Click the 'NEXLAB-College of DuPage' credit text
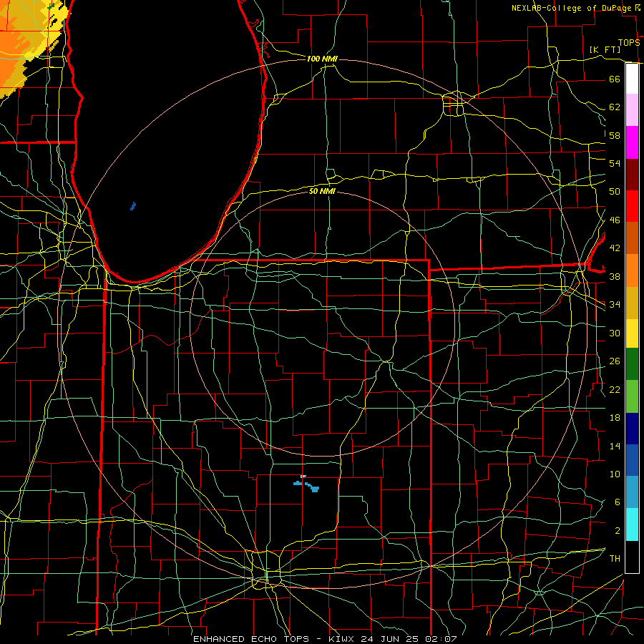 click(572, 8)
